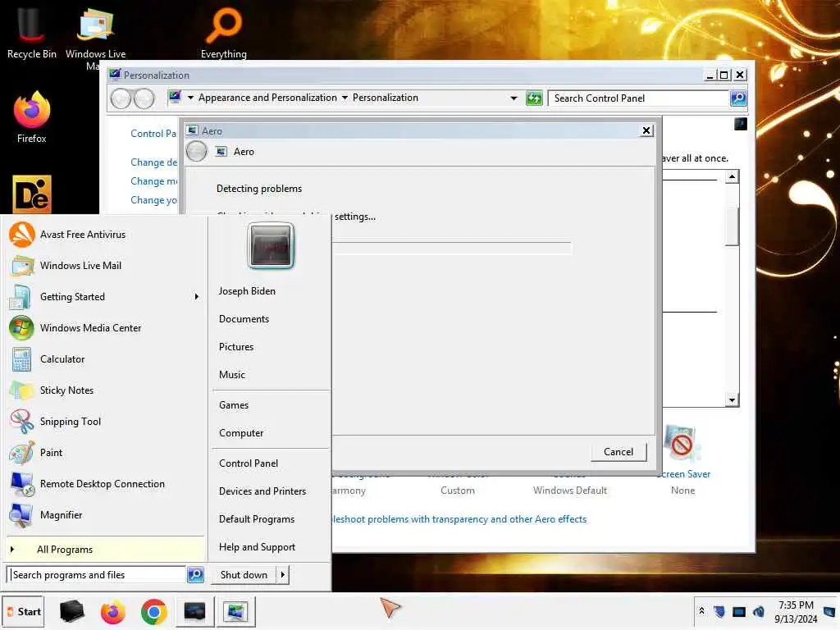This screenshot has height=630, width=840.
Task: Open Shut down options arrow
Action: coord(283,575)
